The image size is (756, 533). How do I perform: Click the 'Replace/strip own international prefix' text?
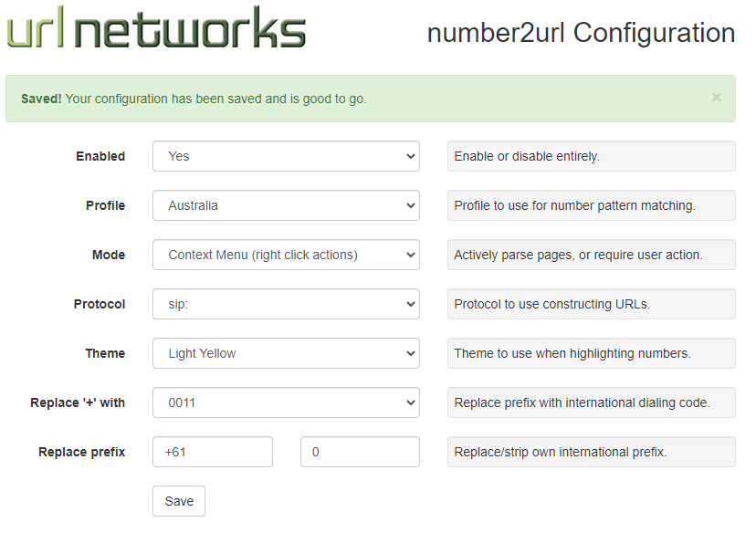(x=561, y=452)
